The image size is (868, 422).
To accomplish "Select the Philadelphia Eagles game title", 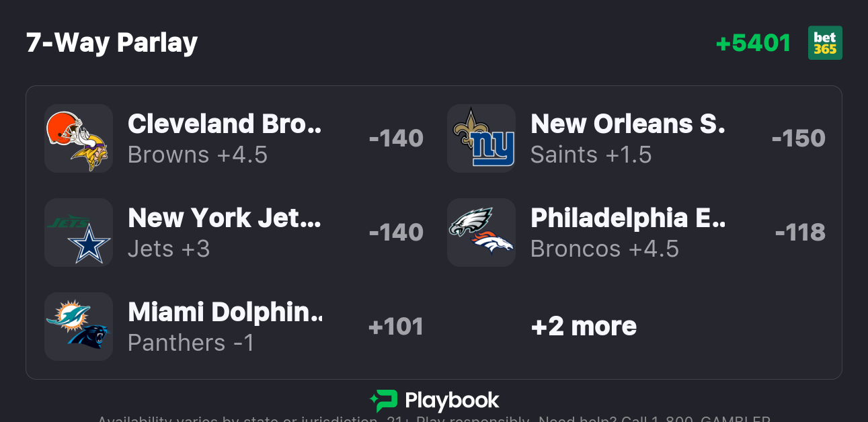I will [627, 218].
